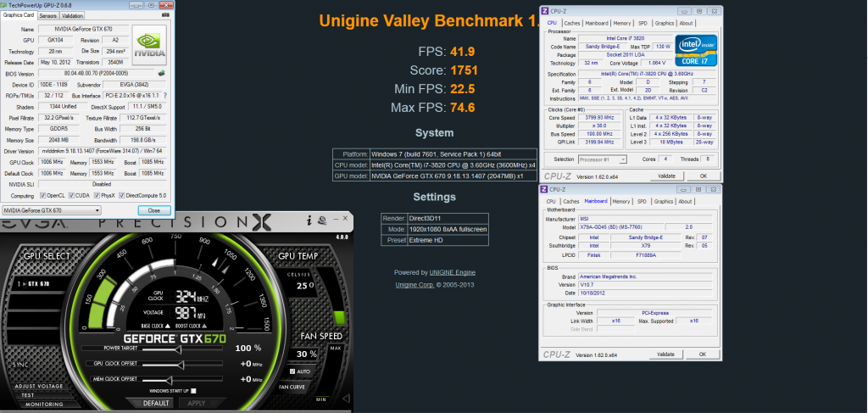Follow the Unigine Corp. link
868x413 pixels.
415,285
